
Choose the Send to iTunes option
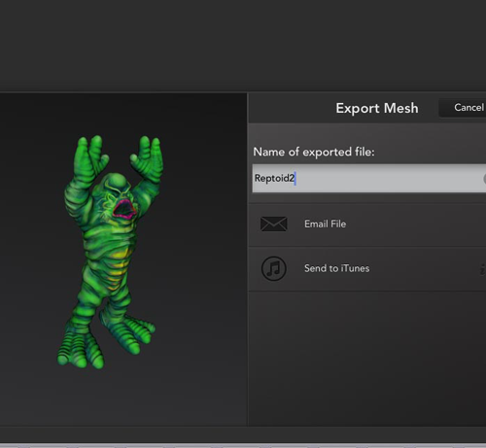coord(367,268)
